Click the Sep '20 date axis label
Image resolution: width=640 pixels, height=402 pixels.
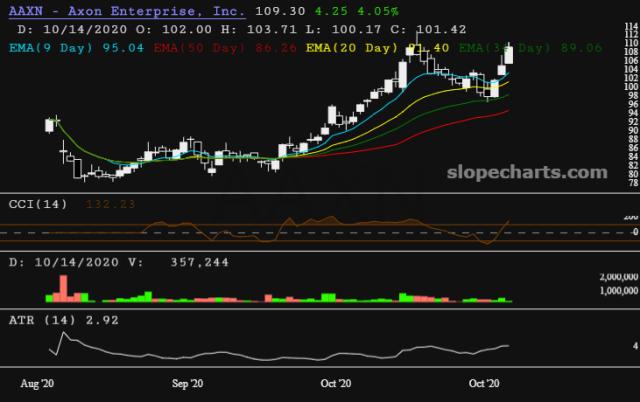point(188,383)
